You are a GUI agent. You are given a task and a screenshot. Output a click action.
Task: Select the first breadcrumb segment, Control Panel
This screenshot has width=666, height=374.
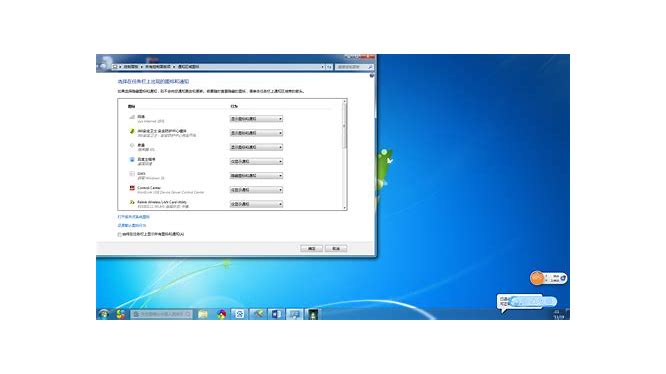[131, 67]
